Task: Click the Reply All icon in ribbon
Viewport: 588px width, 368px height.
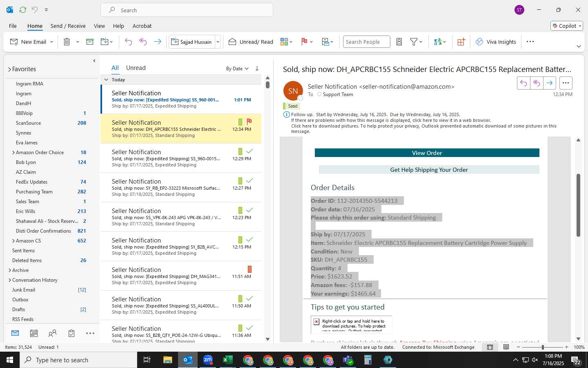Action: point(143,42)
